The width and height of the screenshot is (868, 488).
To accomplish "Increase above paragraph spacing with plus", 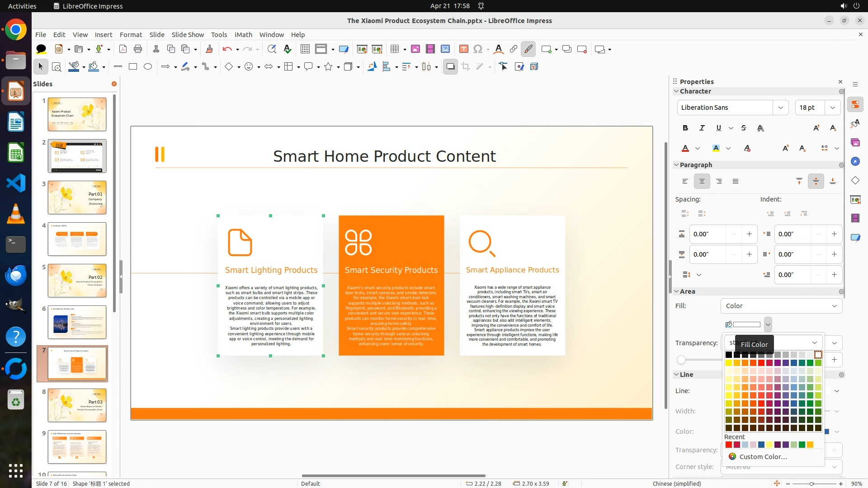I will pyautogui.click(x=749, y=234).
